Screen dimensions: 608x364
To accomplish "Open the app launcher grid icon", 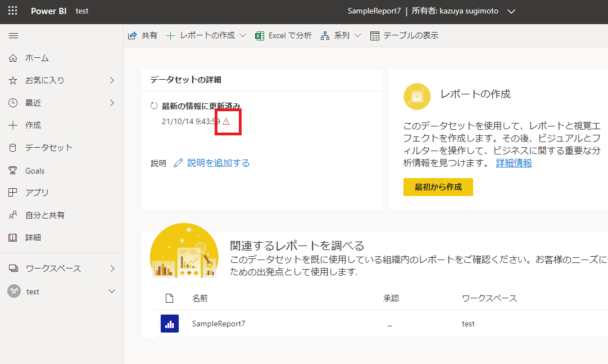I will pos(13,11).
